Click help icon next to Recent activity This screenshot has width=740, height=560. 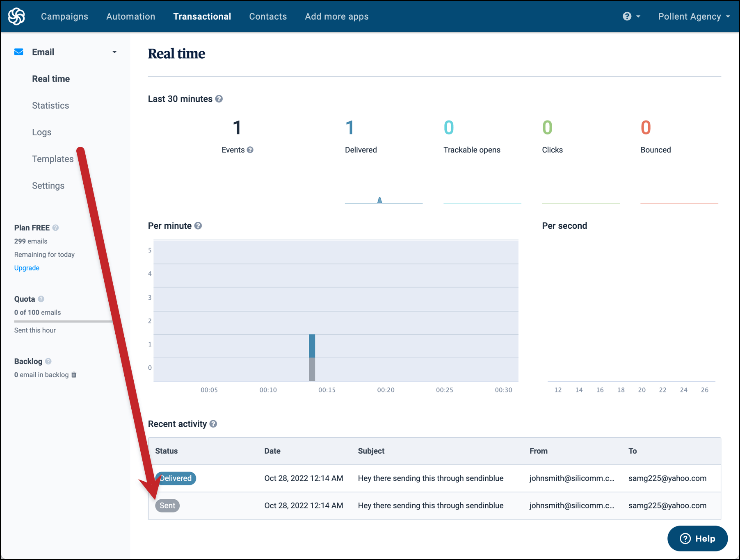(x=213, y=424)
